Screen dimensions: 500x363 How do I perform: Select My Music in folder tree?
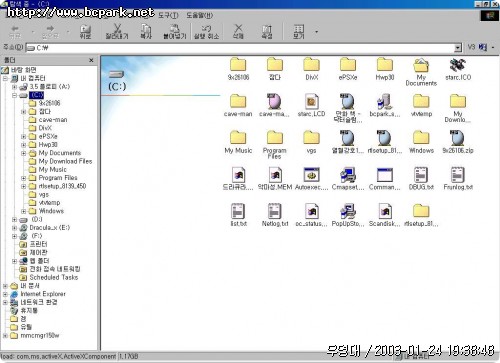pyautogui.click(x=53, y=170)
